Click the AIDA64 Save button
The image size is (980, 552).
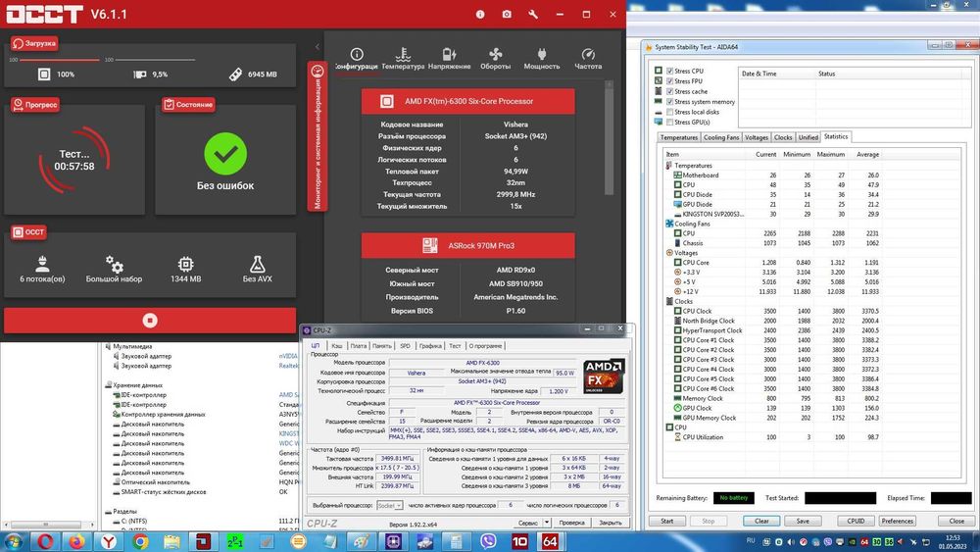coord(803,521)
